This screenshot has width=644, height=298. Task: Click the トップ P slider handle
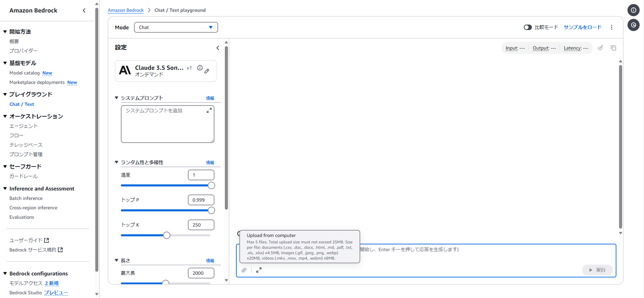click(x=211, y=210)
